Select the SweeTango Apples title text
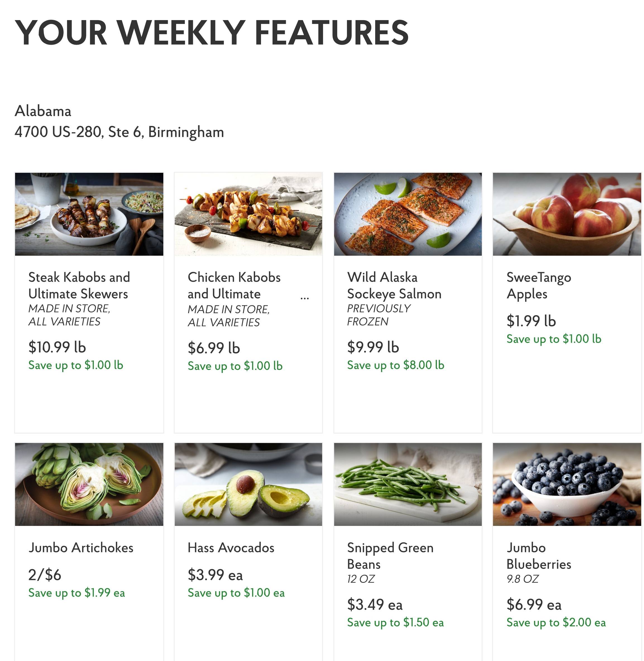The width and height of the screenshot is (644, 661). click(538, 286)
